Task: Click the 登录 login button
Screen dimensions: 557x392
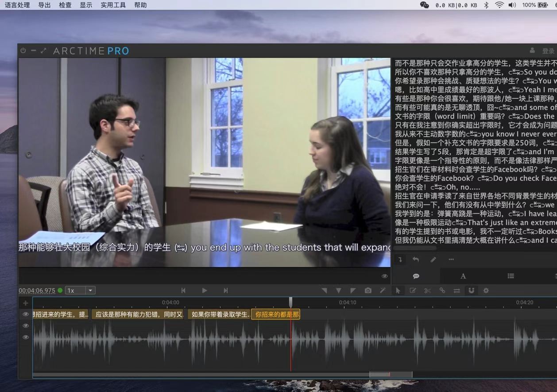Action: pyautogui.click(x=548, y=51)
